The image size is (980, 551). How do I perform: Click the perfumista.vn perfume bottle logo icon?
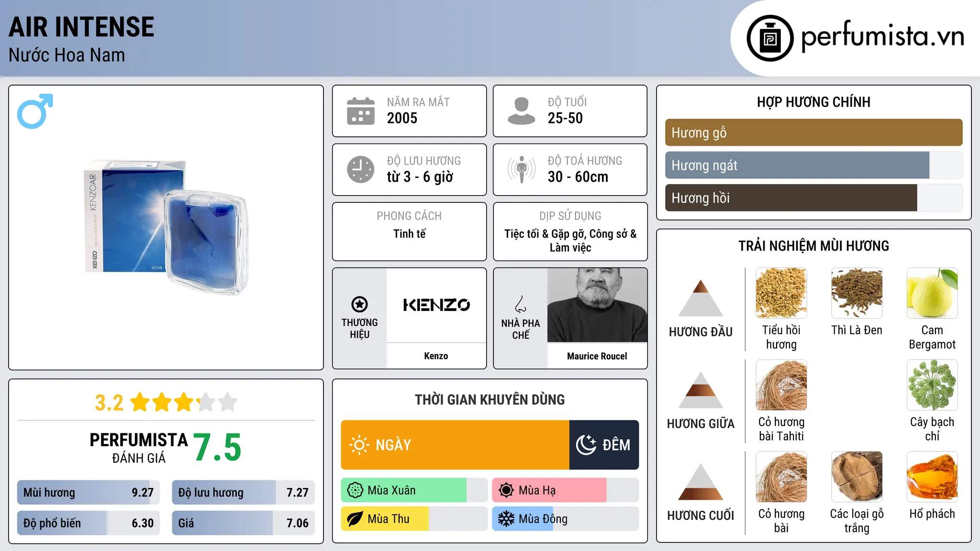pos(770,38)
